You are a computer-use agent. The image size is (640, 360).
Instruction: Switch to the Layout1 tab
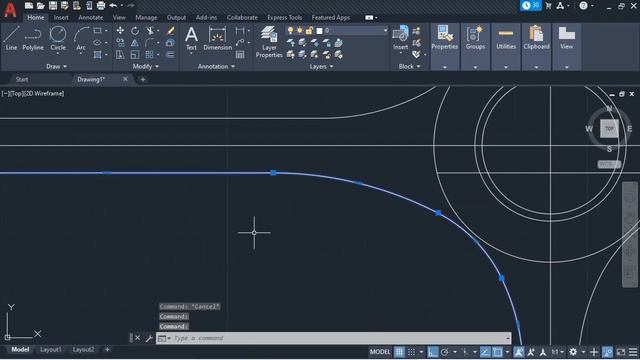pyautogui.click(x=51, y=350)
